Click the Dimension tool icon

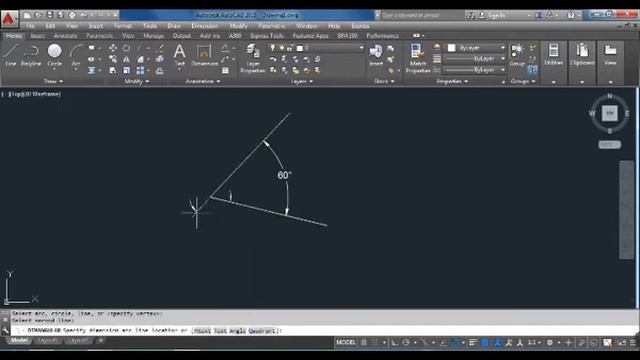[204, 55]
